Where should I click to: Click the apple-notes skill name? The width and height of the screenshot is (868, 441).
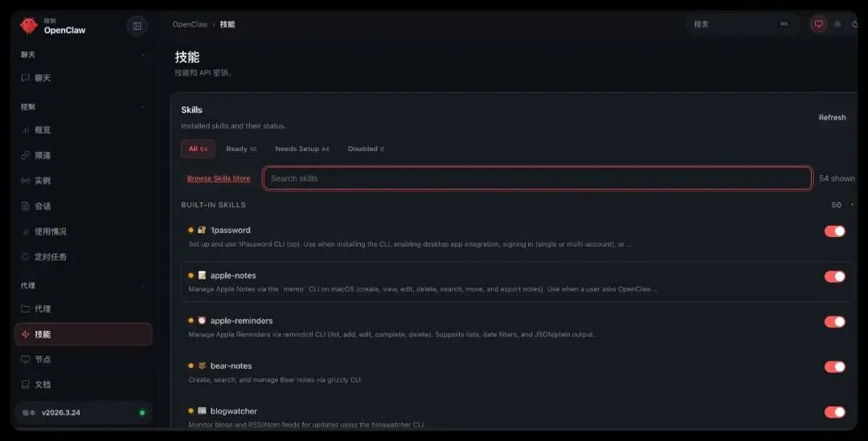(233, 276)
